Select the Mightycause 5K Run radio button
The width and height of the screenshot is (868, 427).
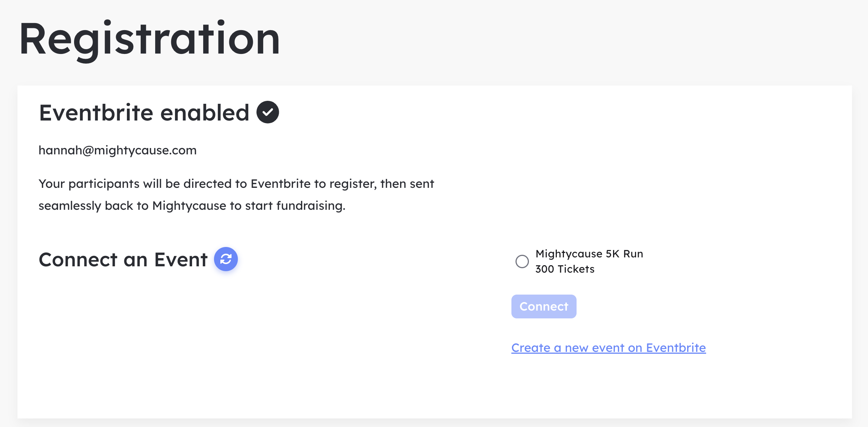tap(522, 261)
